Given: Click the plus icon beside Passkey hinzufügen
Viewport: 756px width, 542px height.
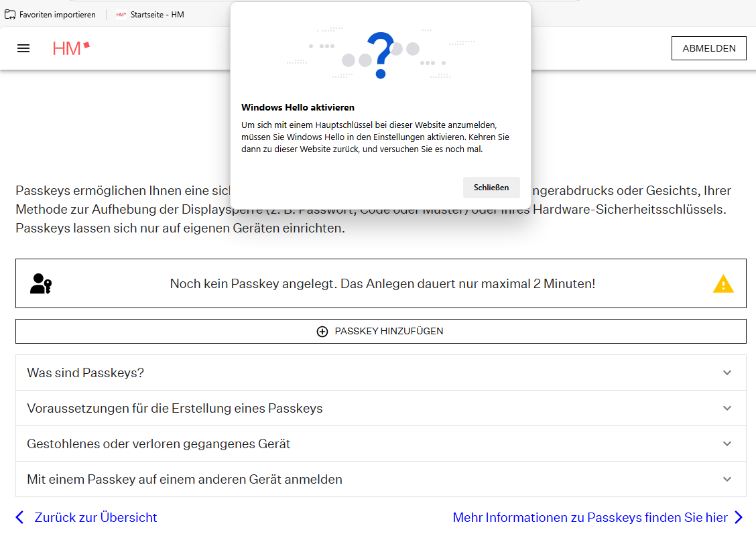Looking at the screenshot, I should tap(322, 332).
